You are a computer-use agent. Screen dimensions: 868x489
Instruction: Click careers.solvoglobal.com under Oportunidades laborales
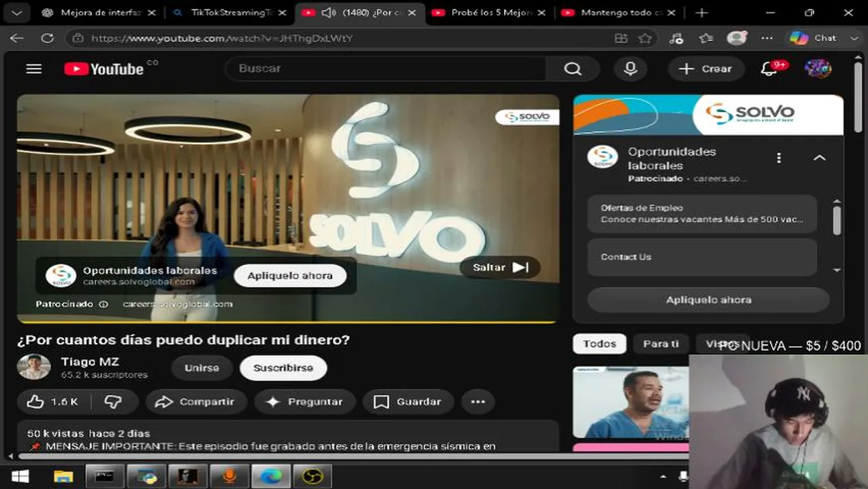[139, 282]
